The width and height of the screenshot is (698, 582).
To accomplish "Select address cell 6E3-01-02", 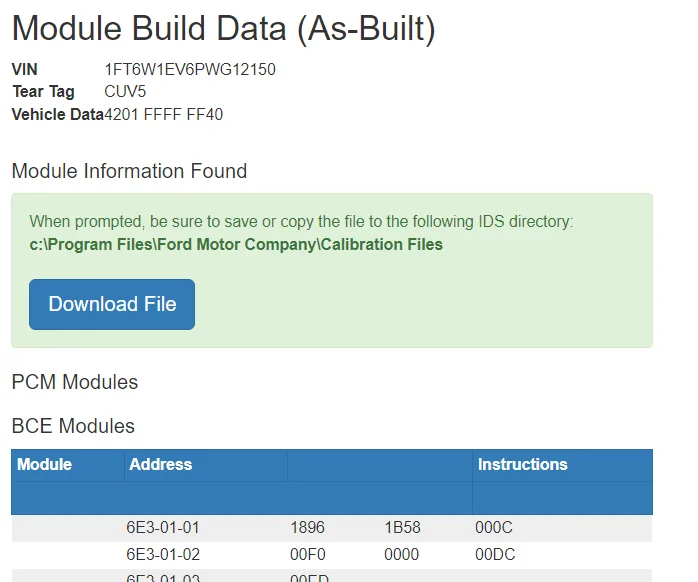I will pyautogui.click(x=163, y=555).
